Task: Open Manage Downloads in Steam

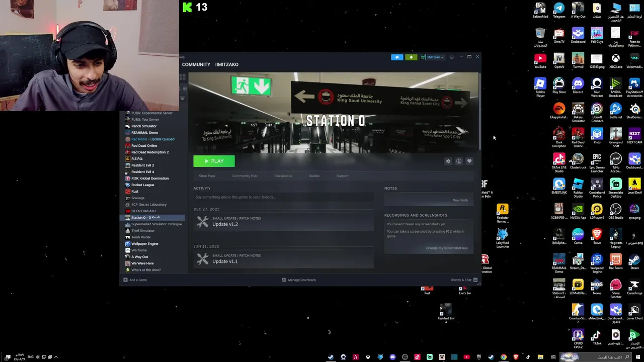Action: (299, 280)
